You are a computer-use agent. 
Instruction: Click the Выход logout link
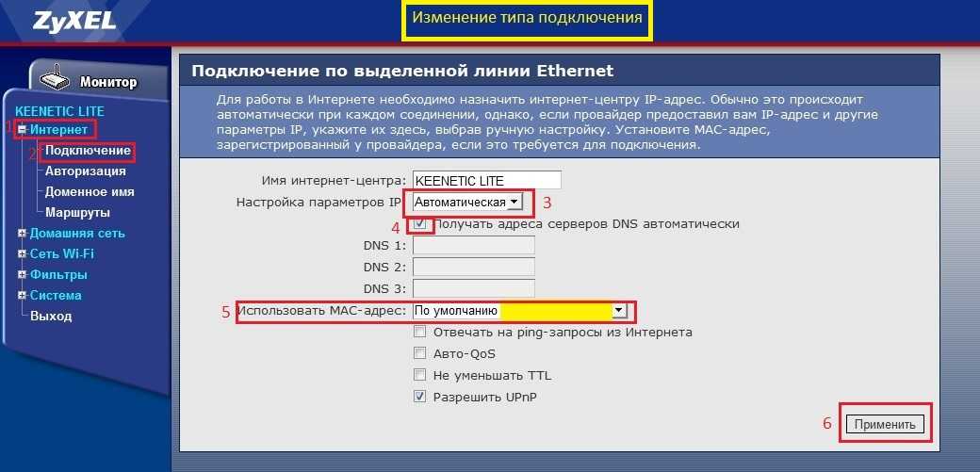(51, 316)
